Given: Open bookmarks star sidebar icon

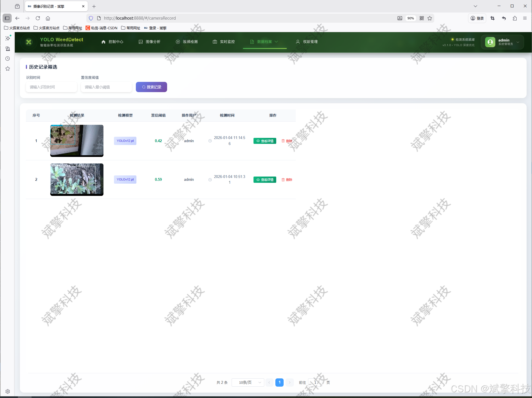Looking at the screenshot, I should pyautogui.click(x=8, y=69).
